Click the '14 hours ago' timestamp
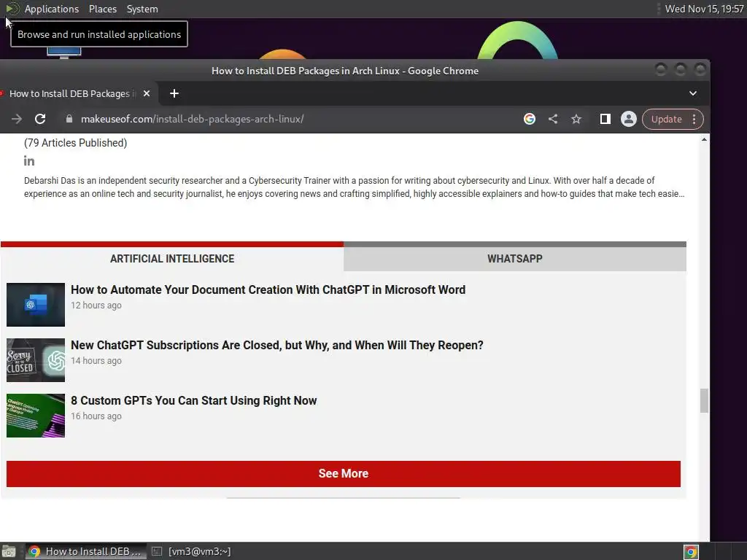Screen dimensions: 747x560 click(x=96, y=360)
